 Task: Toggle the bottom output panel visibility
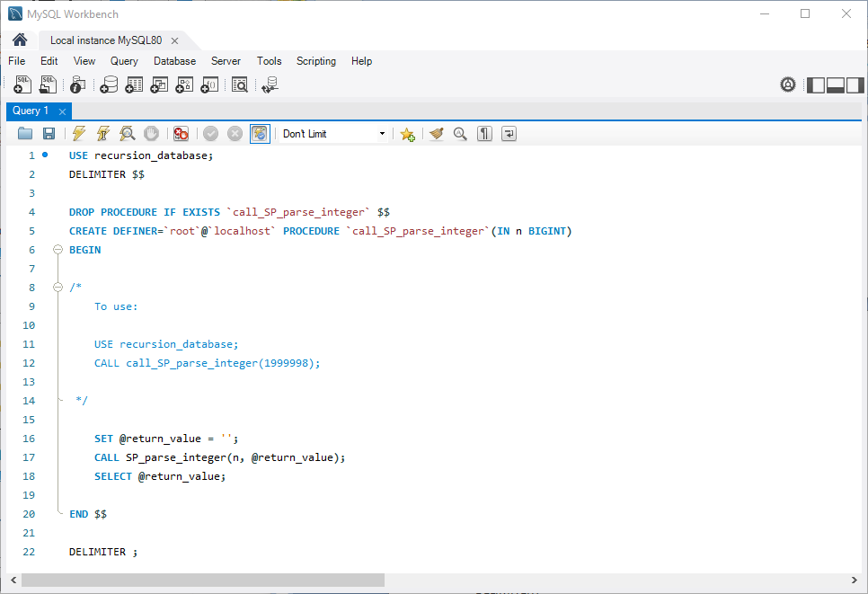point(835,85)
